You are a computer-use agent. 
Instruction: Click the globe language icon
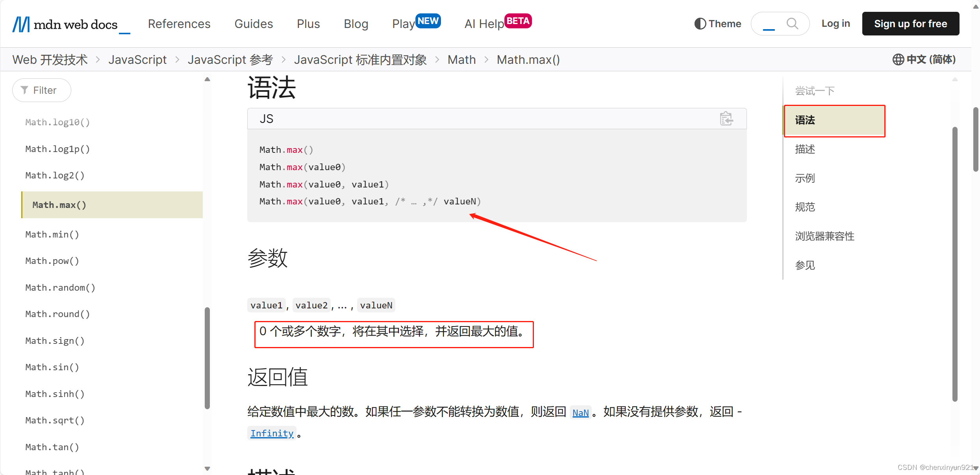click(898, 59)
